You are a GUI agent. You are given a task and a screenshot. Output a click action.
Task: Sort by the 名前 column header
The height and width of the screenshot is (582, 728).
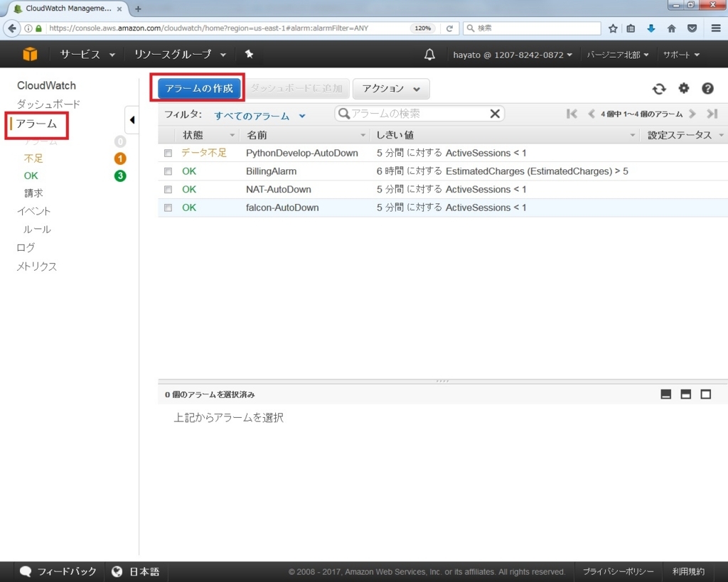pyautogui.click(x=304, y=135)
